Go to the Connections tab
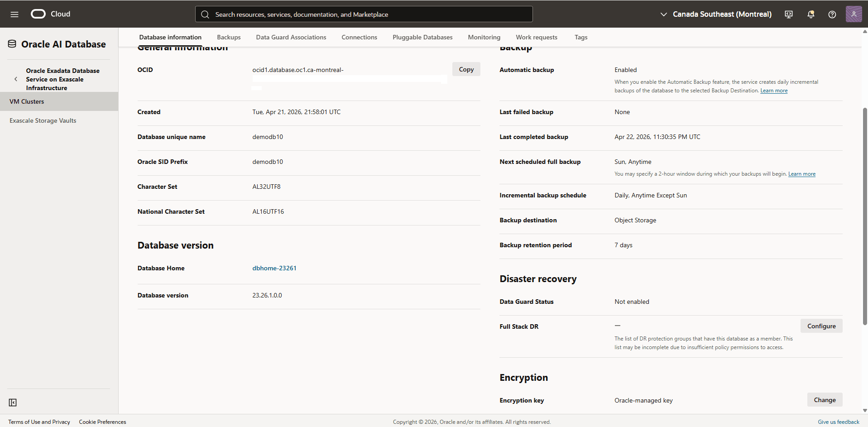Screen dimensions: 868x427 tap(360, 37)
